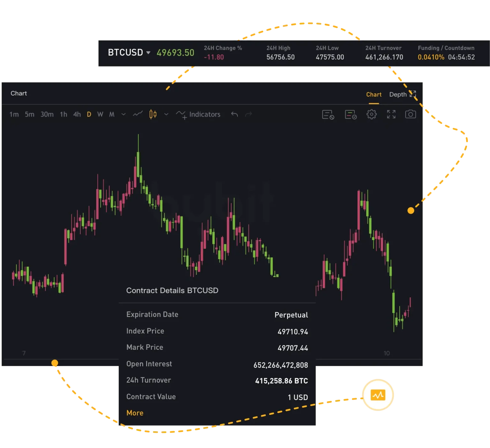Hide chart positions with the crossed-out order icon

[328, 114]
